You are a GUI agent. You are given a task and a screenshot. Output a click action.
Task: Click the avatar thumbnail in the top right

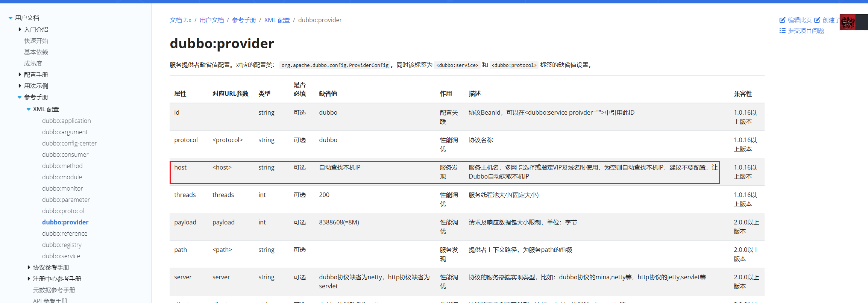[848, 23]
